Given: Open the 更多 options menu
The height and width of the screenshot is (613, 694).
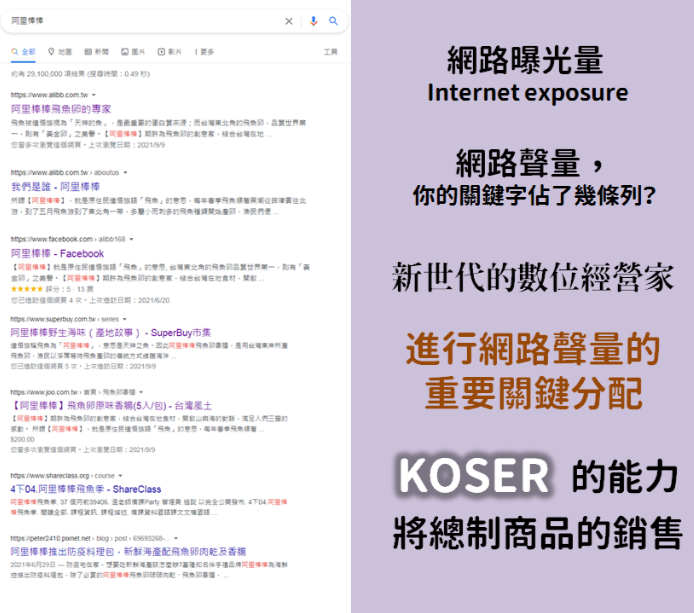Looking at the screenshot, I should click(x=204, y=52).
